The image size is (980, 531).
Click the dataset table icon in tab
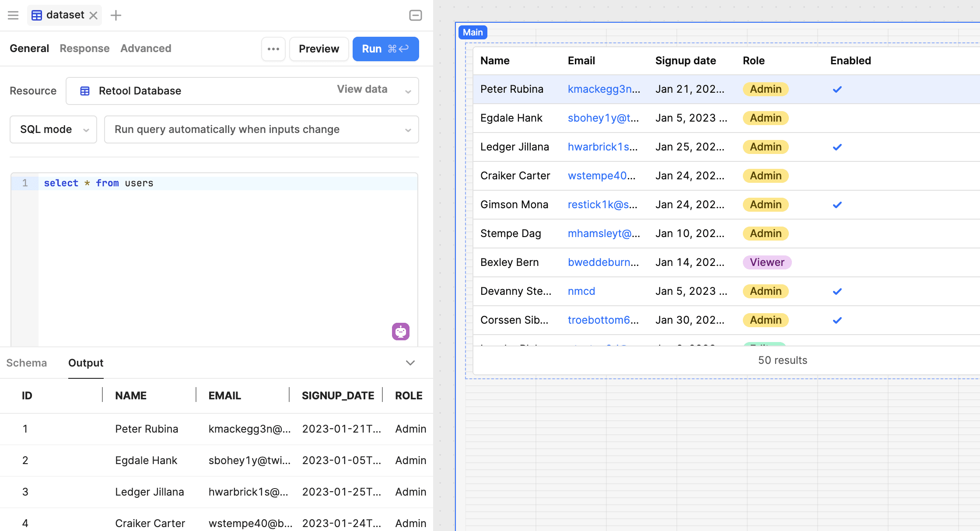[x=37, y=15]
